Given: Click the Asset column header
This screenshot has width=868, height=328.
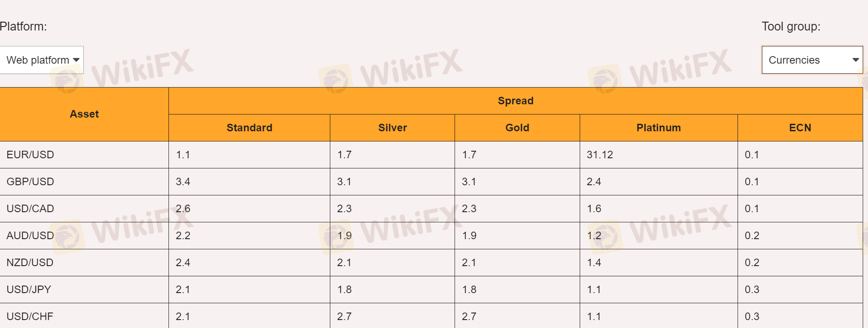Looking at the screenshot, I should 84,114.
